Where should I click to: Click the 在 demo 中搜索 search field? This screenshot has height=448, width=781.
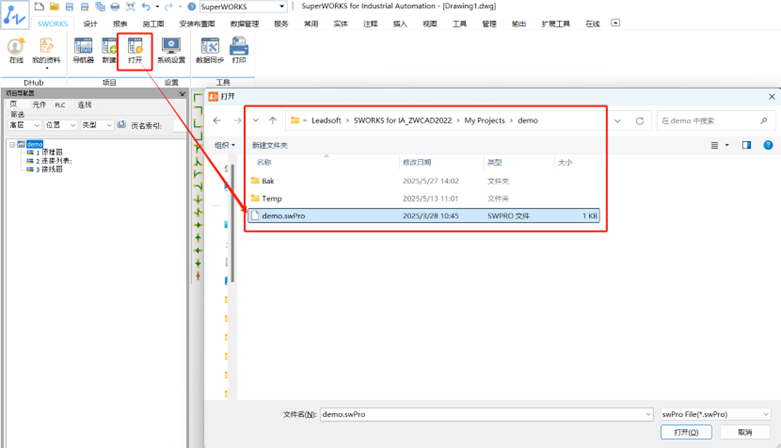(x=714, y=121)
